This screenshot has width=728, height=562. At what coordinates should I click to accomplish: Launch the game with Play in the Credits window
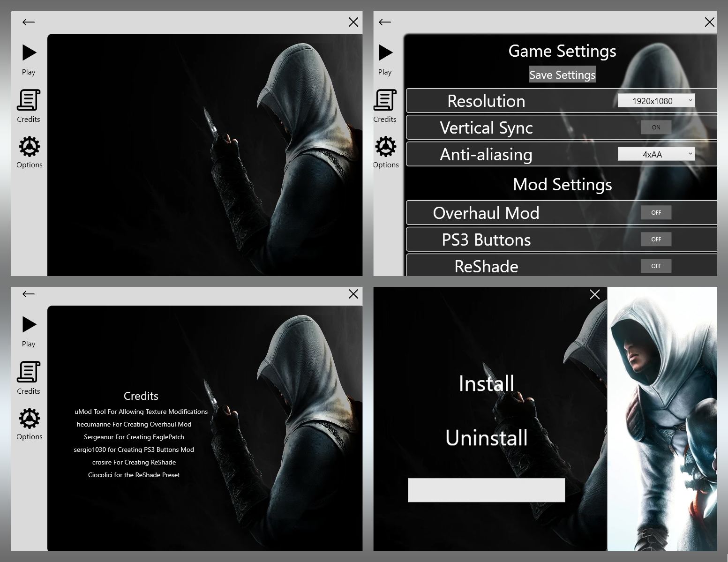pyautogui.click(x=29, y=324)
